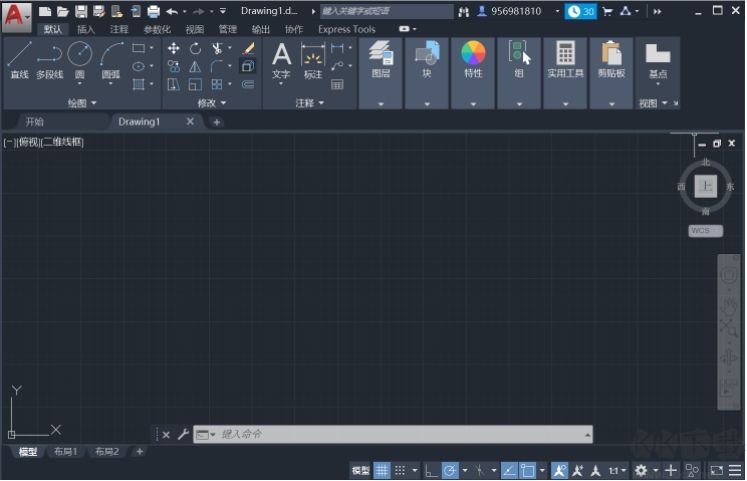
Task: Open the Properties (特性) color wheel panel
Action: (473, 58)
